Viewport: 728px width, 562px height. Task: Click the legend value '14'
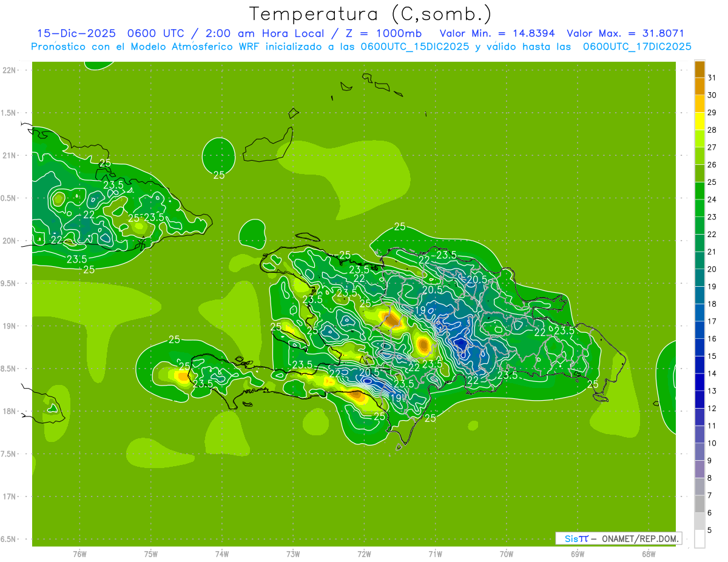coord(712,373)
